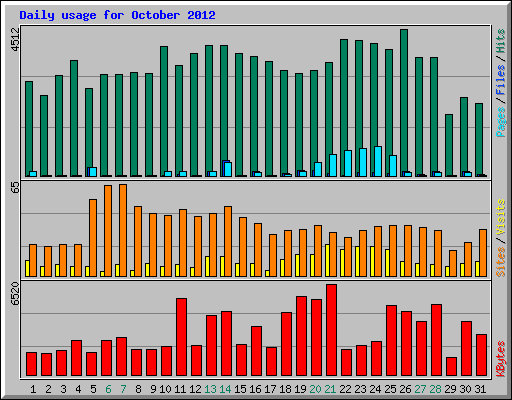This screenshot has width=512, height=400.
Task: Click day label 31 on the x-axis
Action: click(480, 389)
